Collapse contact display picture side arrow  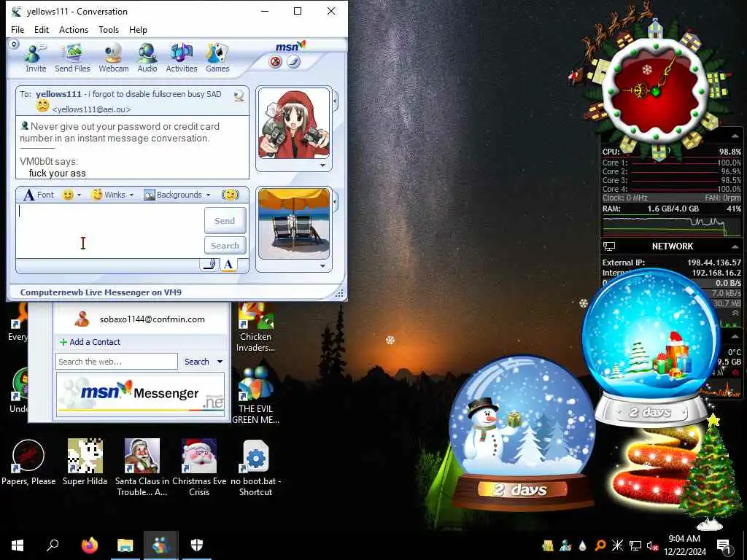tap(336, 101)
